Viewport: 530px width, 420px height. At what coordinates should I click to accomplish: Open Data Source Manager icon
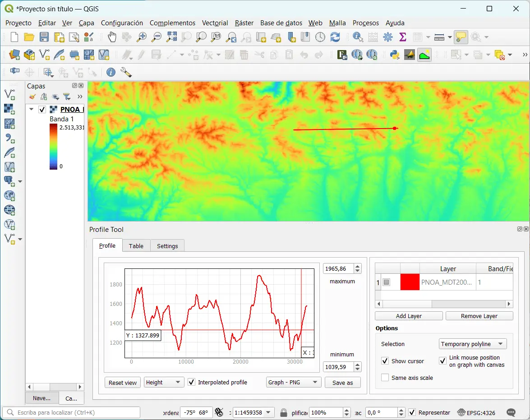click(x=14, y=55)
